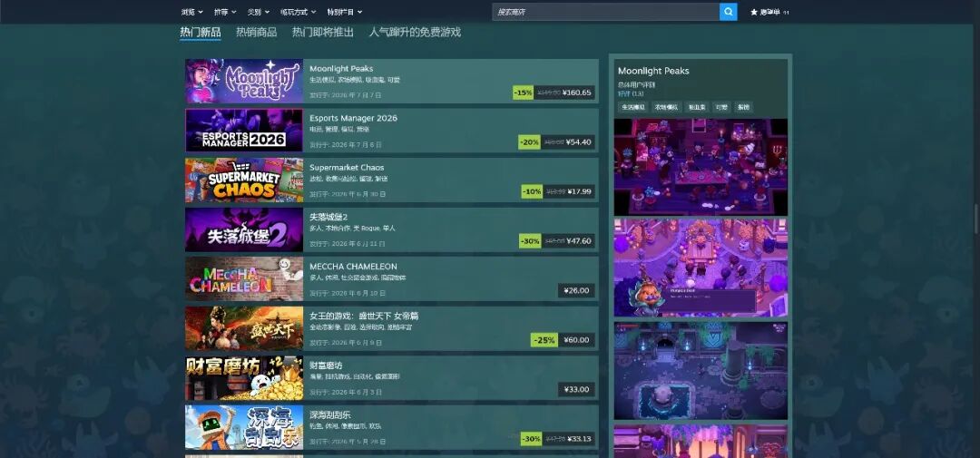The image size is (980, 458).
Task: Expand the 推荐 dropdown menu
Action: (225, 12)
